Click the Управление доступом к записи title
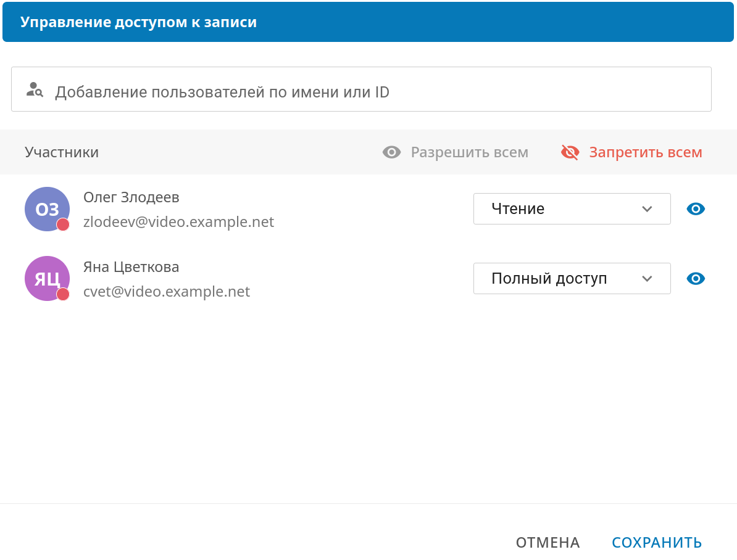Screen dimensions: 737x560 pos(137,22)
